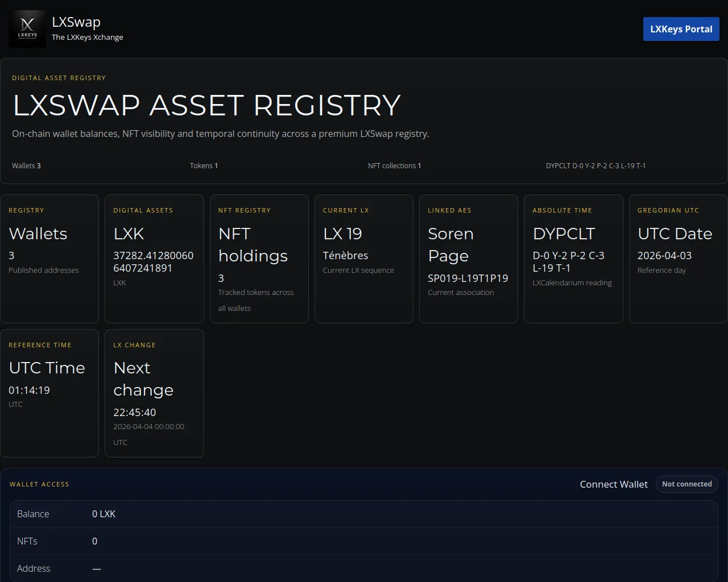Click the 'Wallets 3' summary stat
The width and height of the screenshot is (728, 582).
coord(26,166)
